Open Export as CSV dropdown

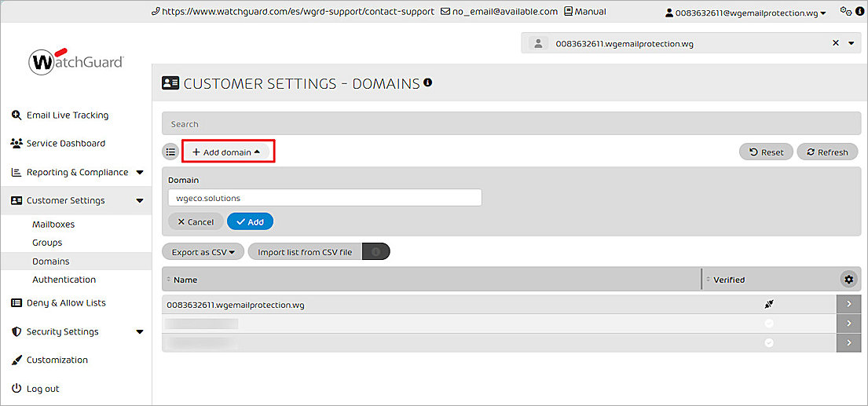point(203,251)
